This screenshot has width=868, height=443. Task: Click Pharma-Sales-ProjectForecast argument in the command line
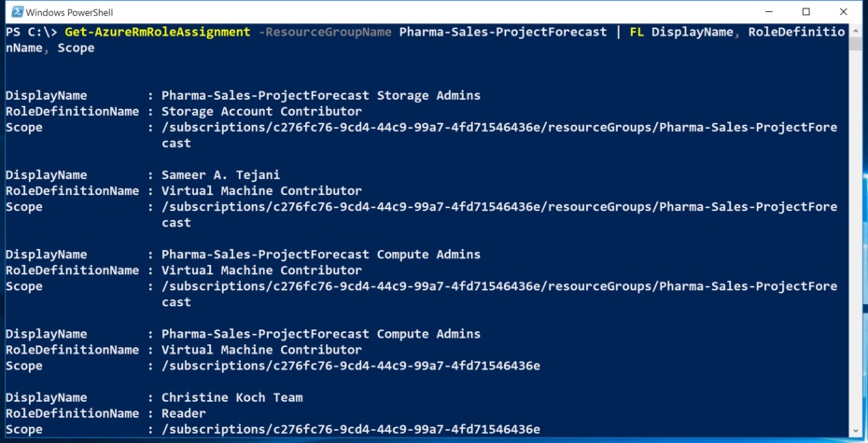click(503, 32)
